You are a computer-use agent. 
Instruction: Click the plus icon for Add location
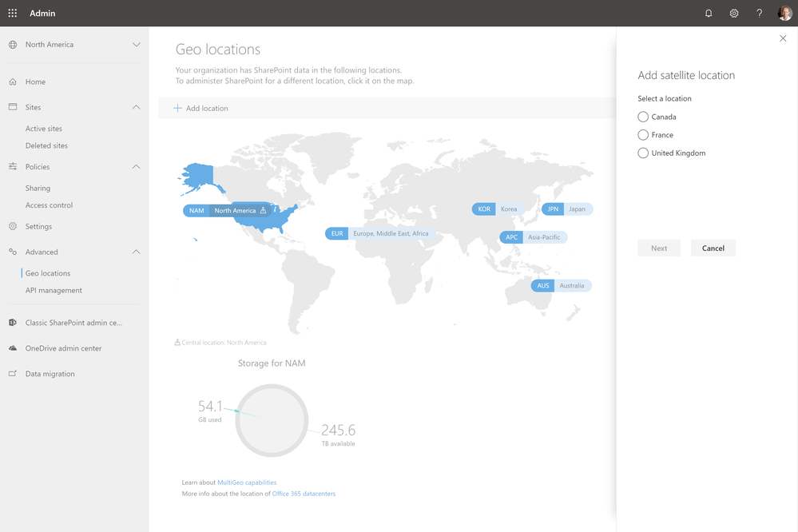[177, 108]
